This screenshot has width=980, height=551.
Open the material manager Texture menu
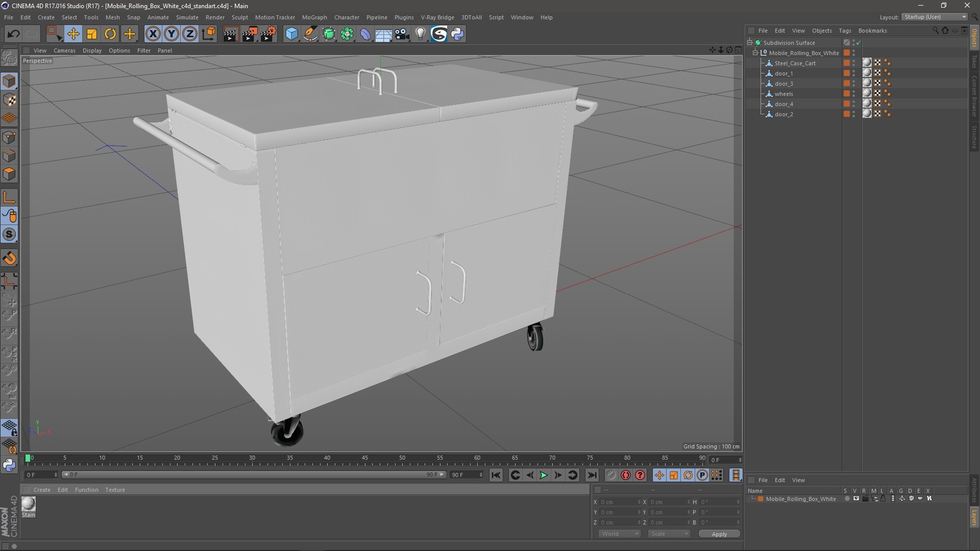(115, 490)
